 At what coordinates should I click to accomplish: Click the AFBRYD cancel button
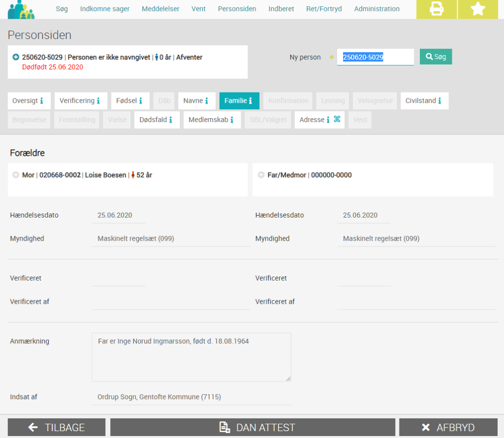(x=448, y=427)
